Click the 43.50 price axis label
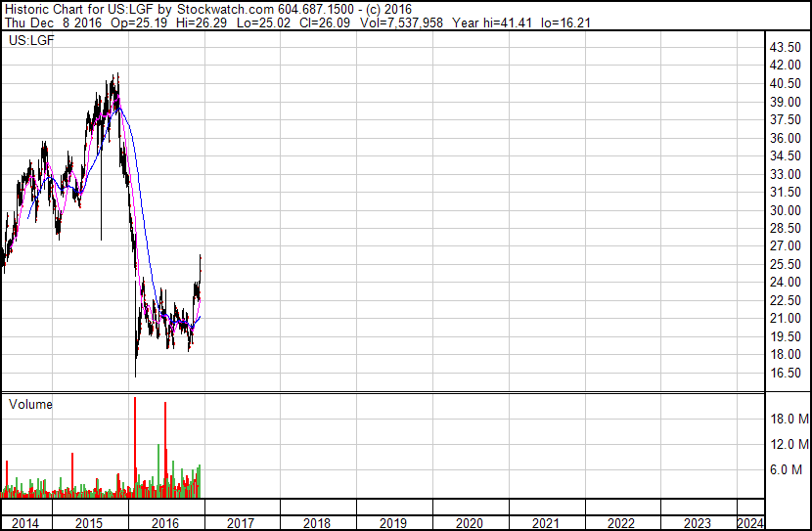 (787, 48)
